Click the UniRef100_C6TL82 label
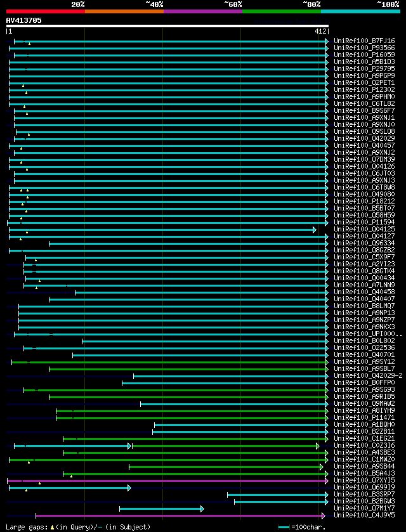This screenshot has width=406, height=532. pos(364,104)
